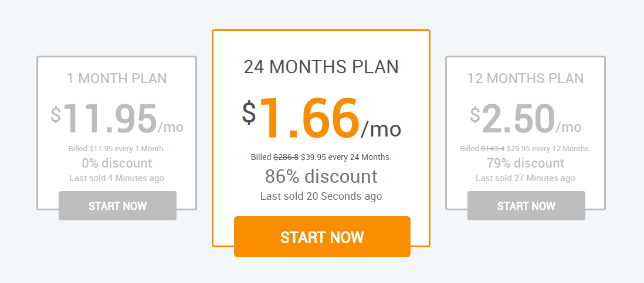This screenshot has width=644, height=283.
Task: Click 'Billed $11.95 every 1 Month' text
Action: [117, 148]
